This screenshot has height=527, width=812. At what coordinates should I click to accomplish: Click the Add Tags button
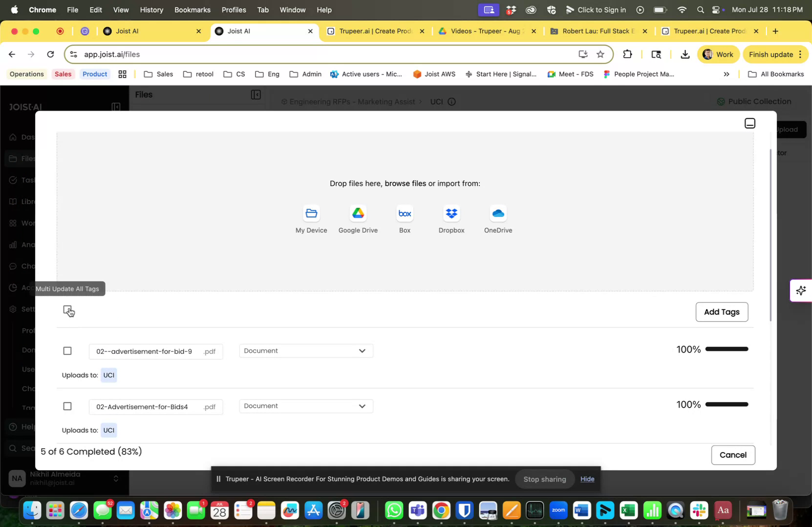722,311
